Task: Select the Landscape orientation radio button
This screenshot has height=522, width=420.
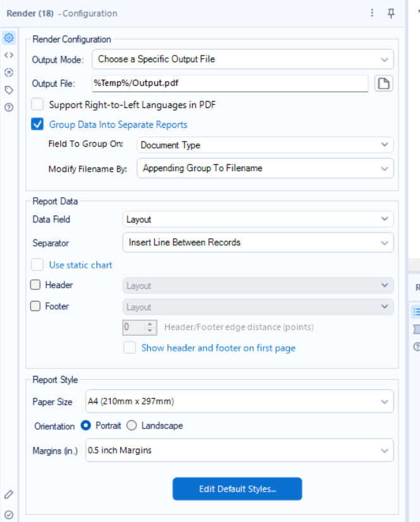Action: (131, 425)
